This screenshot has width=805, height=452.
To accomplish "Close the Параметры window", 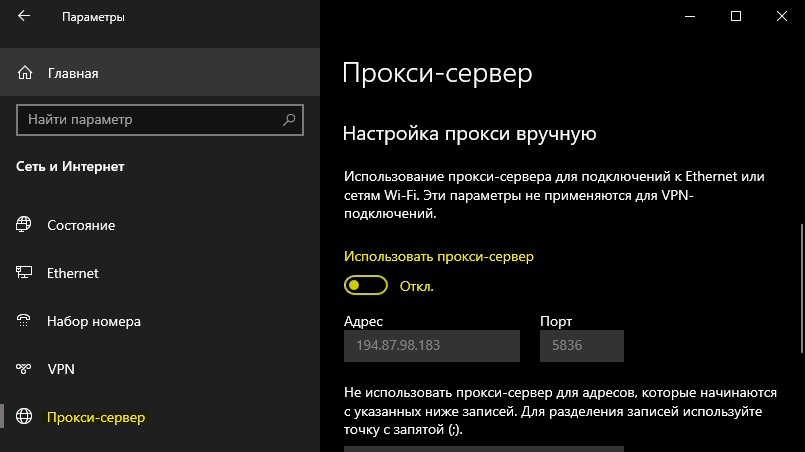I will (781, 16).
